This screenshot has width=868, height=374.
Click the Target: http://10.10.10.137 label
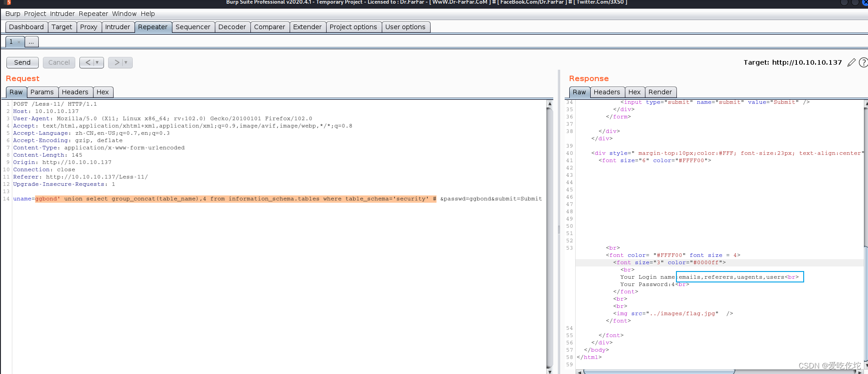point(793,62)
